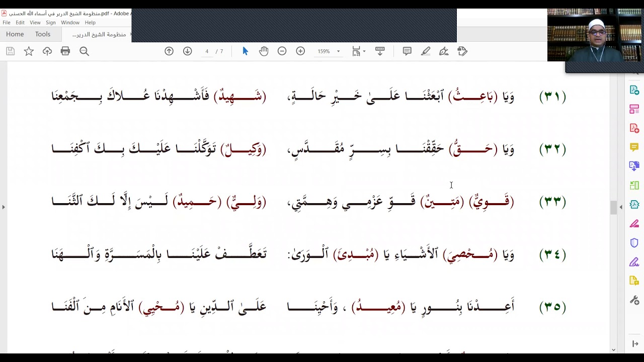The image size is (644, 362).
Task: Open the Sign document pen tool
Action: 444,51
